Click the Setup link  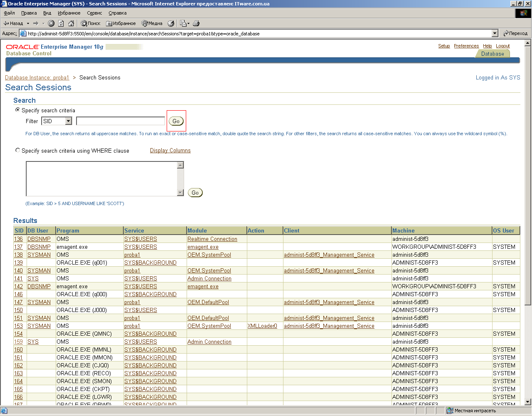coord(444,46)
